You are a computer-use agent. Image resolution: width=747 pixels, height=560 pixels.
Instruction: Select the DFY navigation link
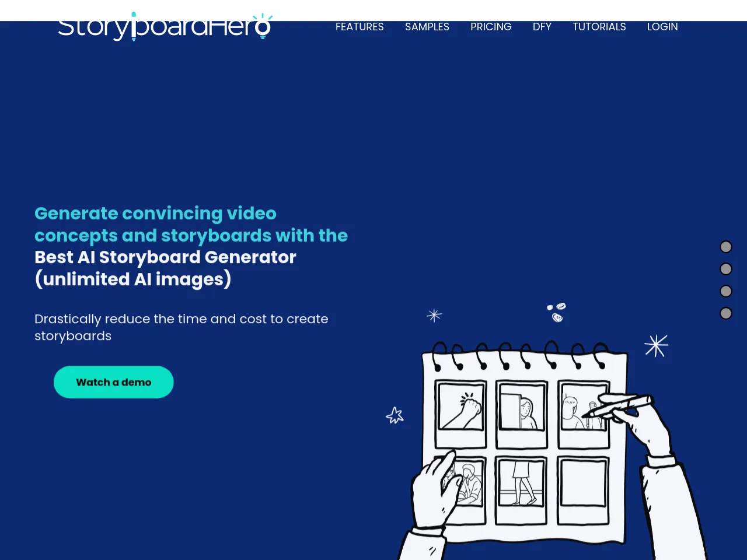[x=542, y=27]
